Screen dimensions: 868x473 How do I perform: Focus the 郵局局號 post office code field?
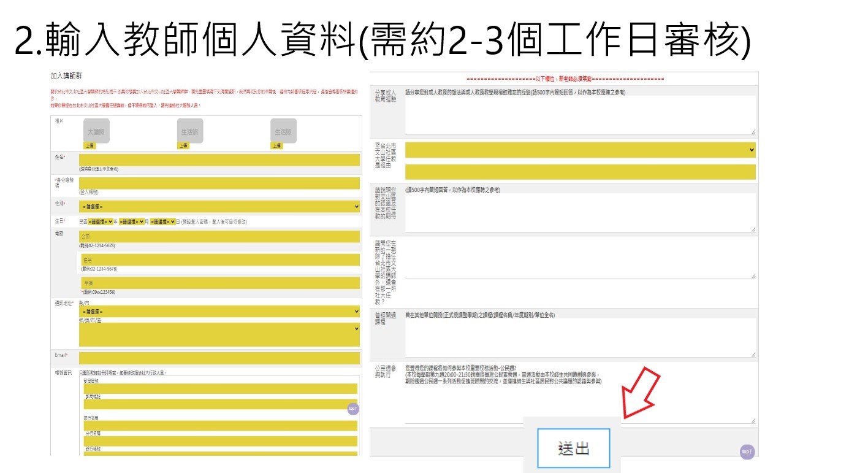pyautogui.click(x=221, y=388)
